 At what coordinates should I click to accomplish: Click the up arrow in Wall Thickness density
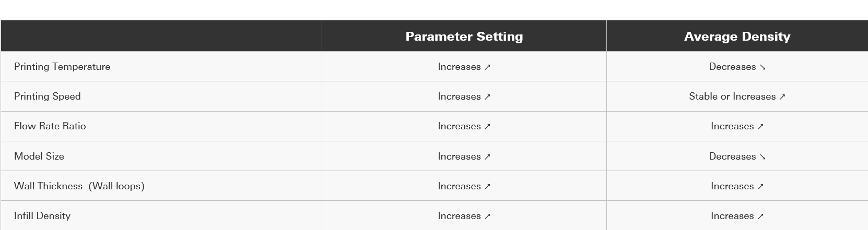point(760,187)
